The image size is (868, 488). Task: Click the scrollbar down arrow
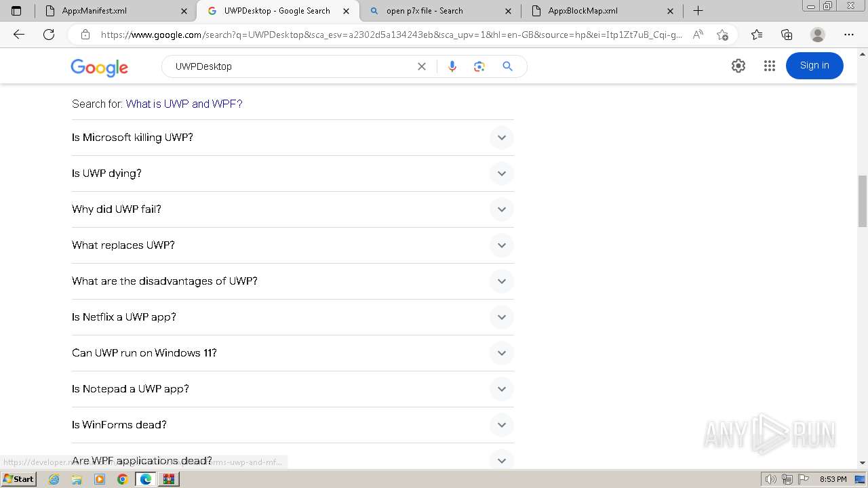pos(863,463)
